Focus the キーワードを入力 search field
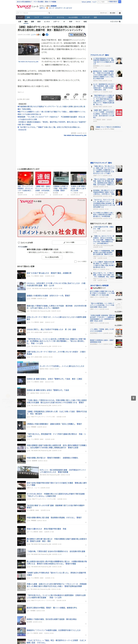Screen dimensions: 138x644 click(32, 13)
